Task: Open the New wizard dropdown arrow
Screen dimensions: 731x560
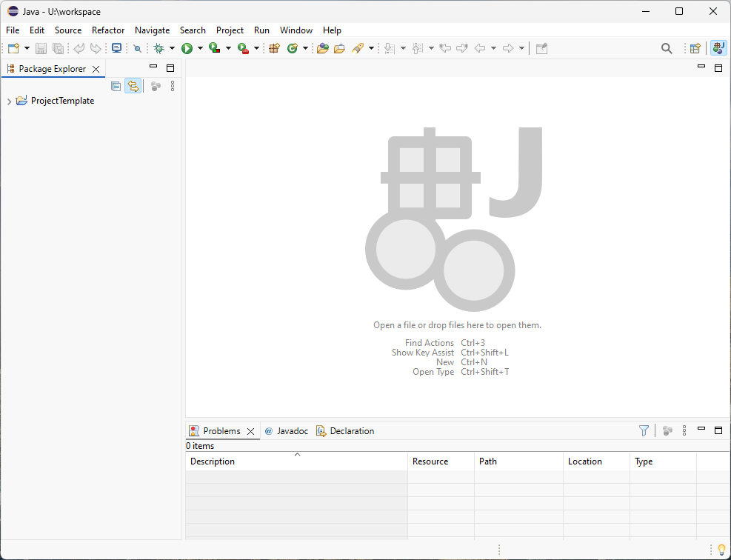Action: tap(27, 48)
